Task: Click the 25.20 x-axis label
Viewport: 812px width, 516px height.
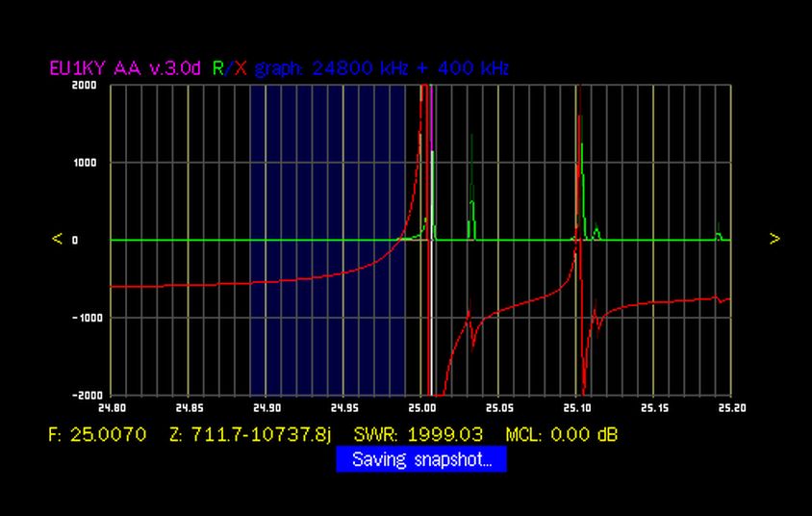Action: pyautogui.click(x=730, y=405)
